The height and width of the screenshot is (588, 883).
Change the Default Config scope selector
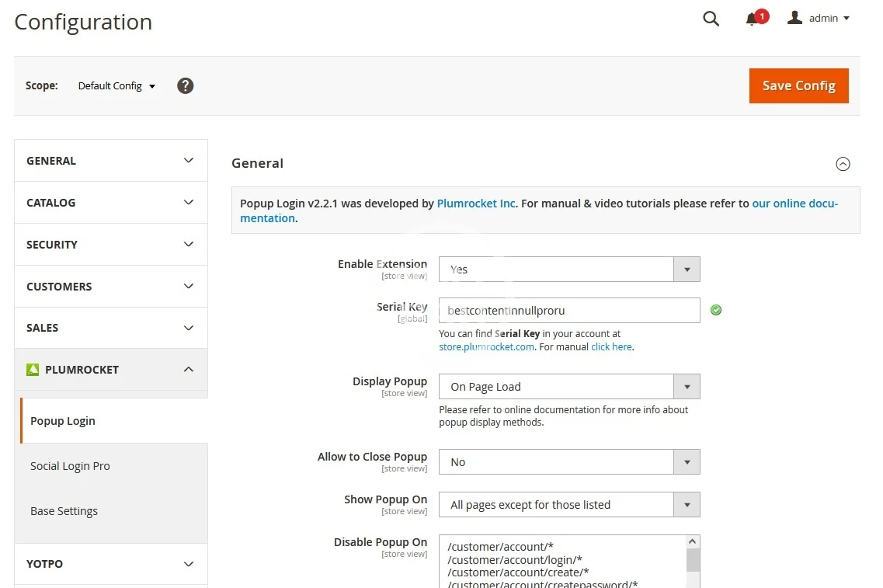coord(116,85)
